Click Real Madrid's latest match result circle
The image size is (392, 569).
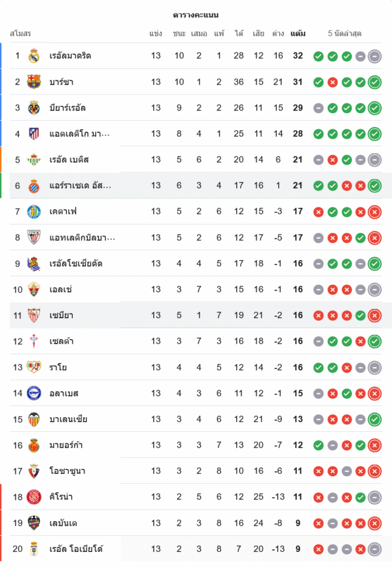coord(374,56)
